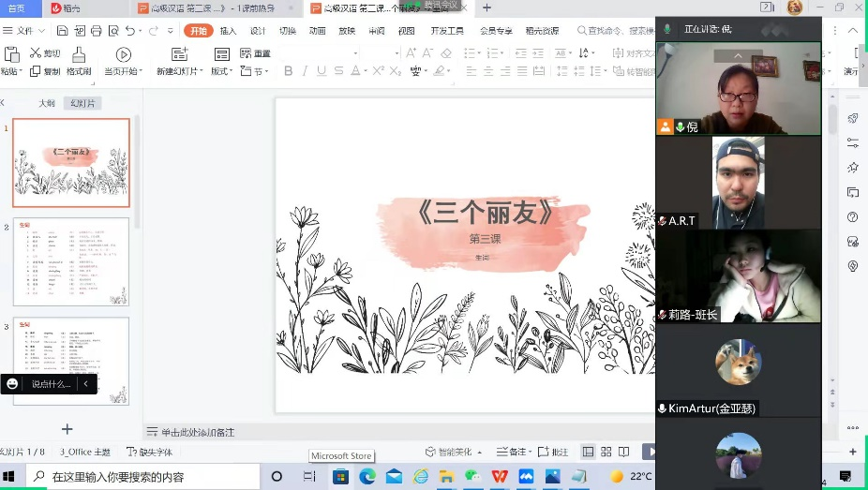Click the Cut scissors icon
This screenshot has height=490, width=868.
point(36,53)
